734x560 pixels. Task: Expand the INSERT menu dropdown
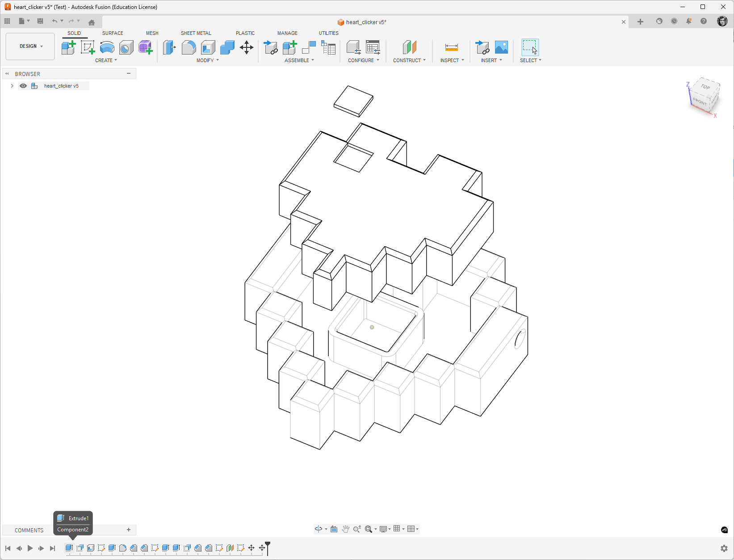491,60
